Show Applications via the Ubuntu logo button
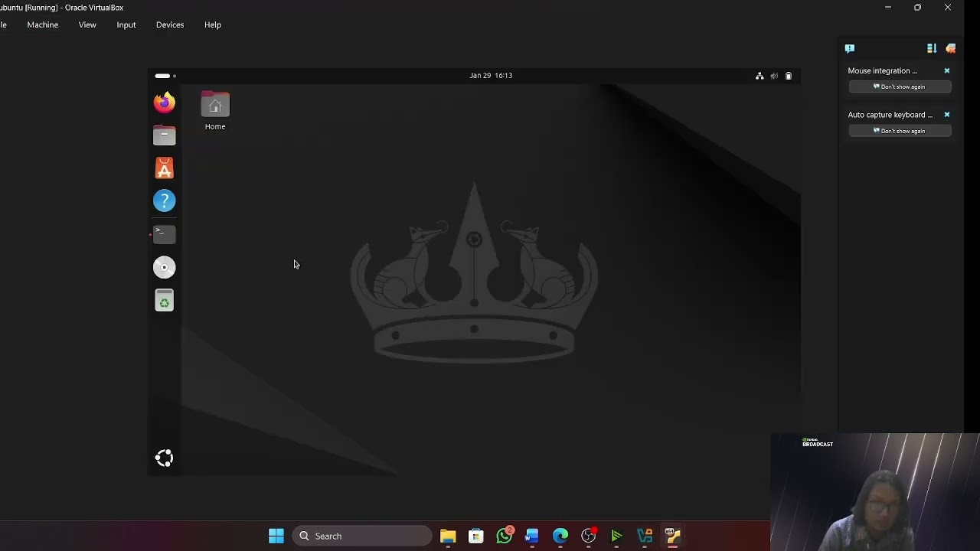980x551 pixels. [x=164, y=458]
